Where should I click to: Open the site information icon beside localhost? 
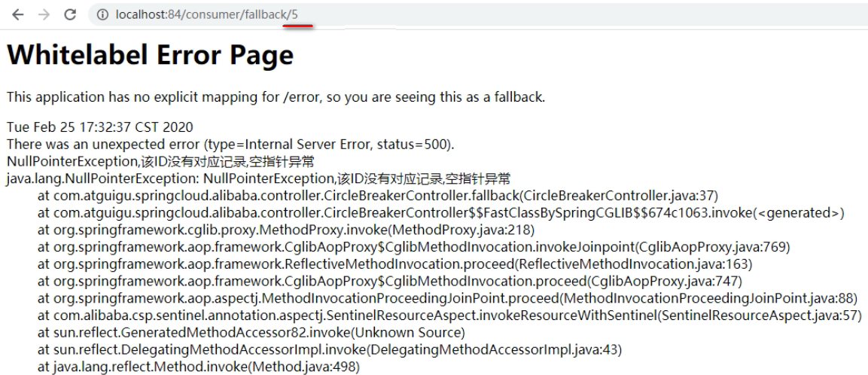pyautogui.click(x=102, y=15)
